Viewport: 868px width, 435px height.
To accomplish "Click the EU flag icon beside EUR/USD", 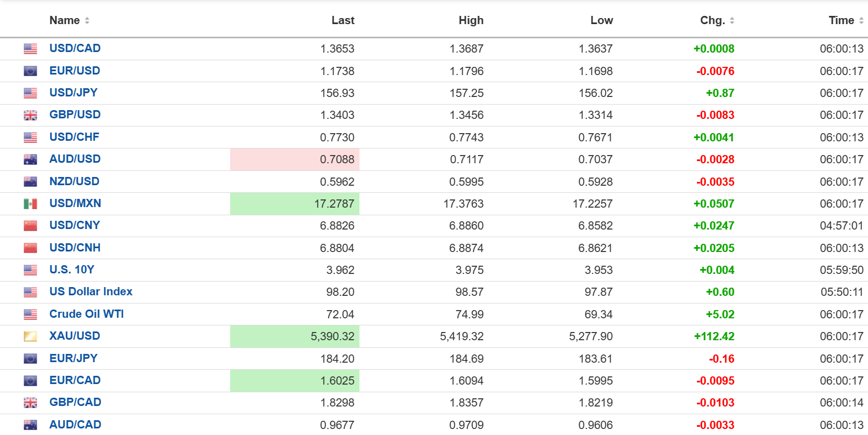I will (x=30, y=71).
